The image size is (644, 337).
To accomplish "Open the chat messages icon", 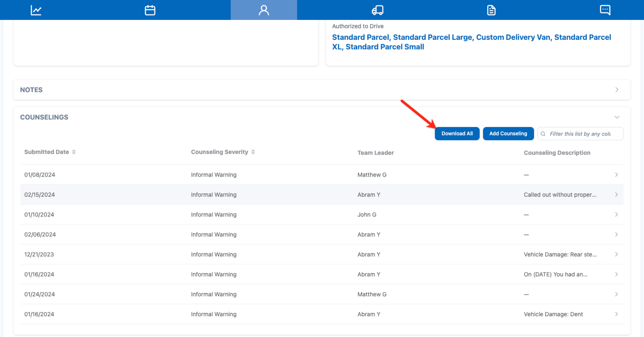I will click(x=605, y=10).
